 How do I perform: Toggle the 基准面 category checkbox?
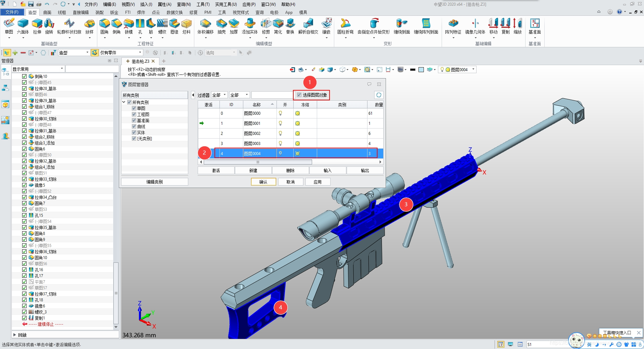click(x=134, y=120)
